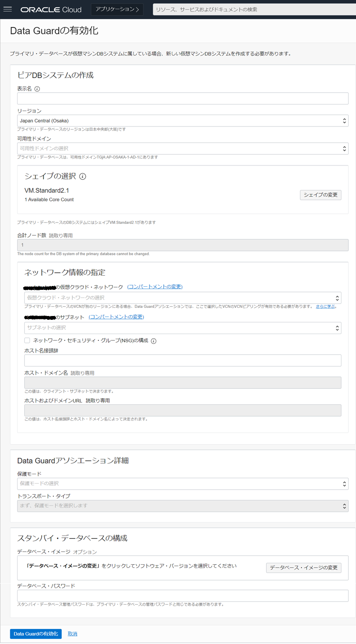Expand the 保護モード dropdown

click(182, 484)
